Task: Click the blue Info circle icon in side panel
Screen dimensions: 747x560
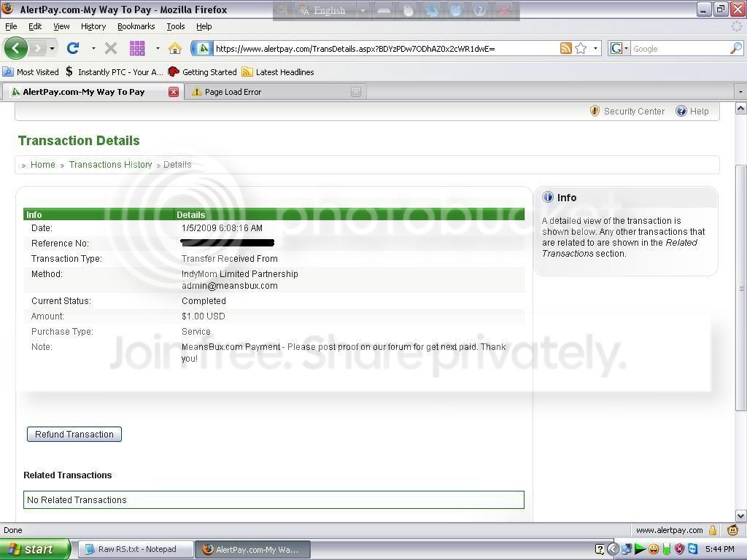Action: (x=548, y=197)
